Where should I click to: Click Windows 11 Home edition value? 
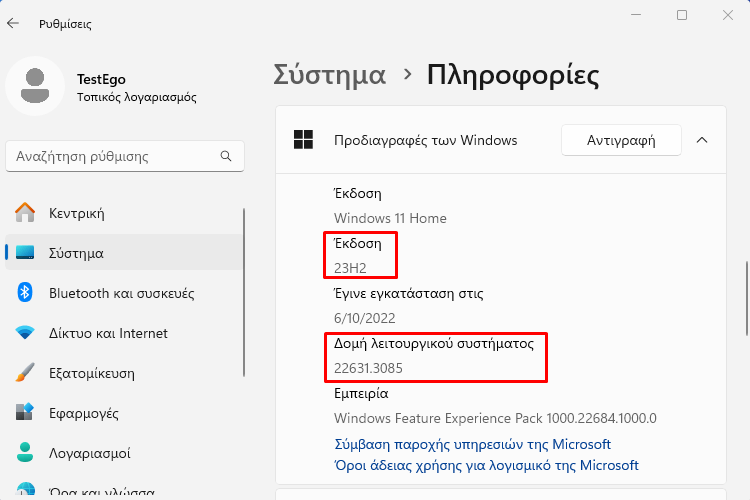tap(390, 218)
